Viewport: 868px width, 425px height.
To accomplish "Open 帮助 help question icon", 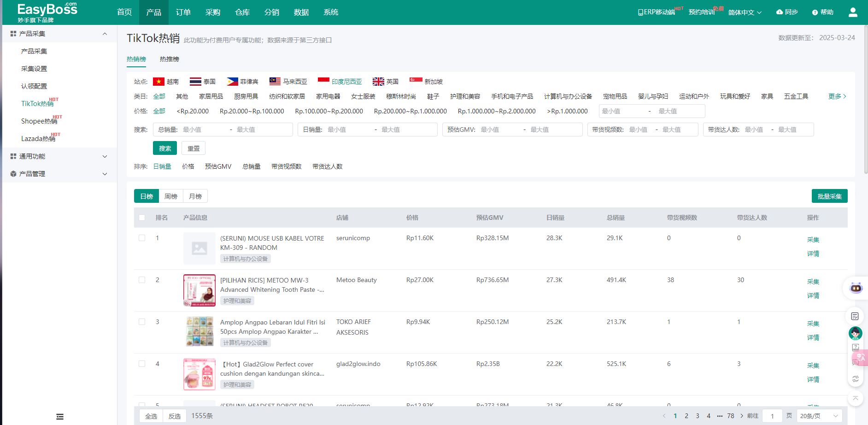I will [x=815, y=12].
